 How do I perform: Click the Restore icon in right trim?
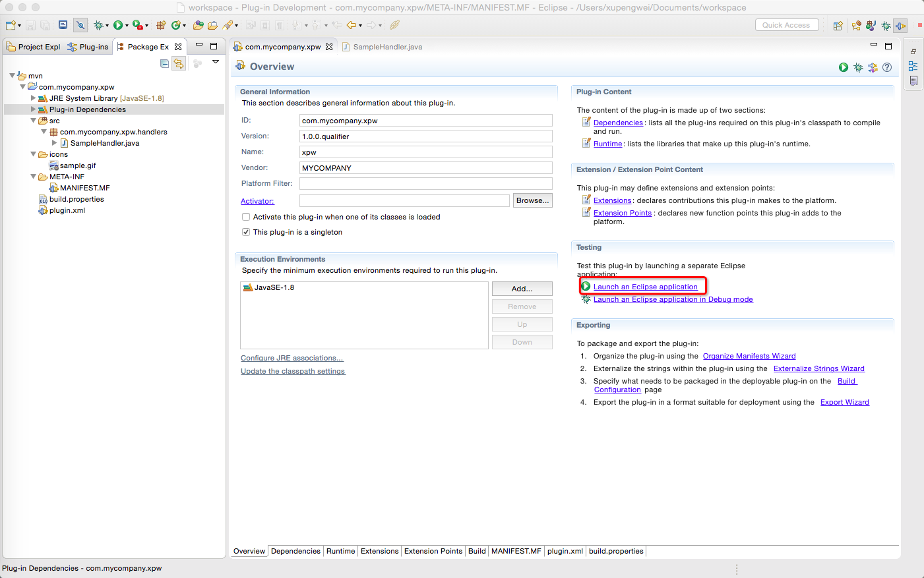913,51
